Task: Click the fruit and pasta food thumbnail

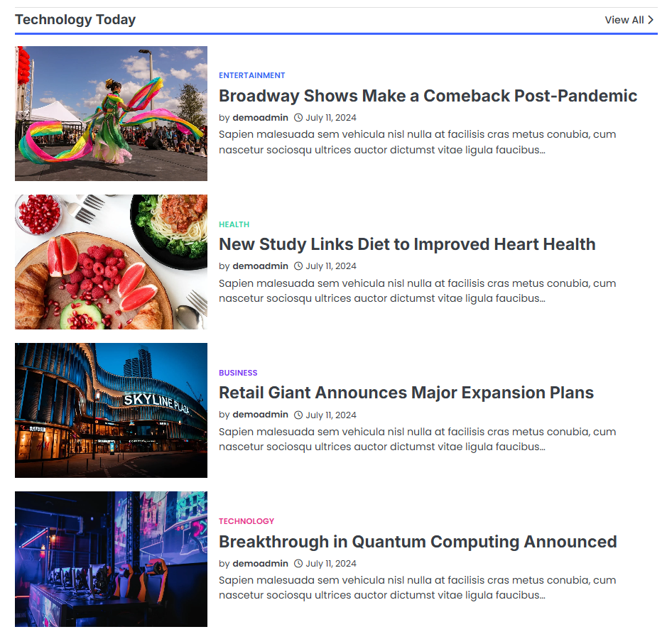Action: tap(111, 262)
